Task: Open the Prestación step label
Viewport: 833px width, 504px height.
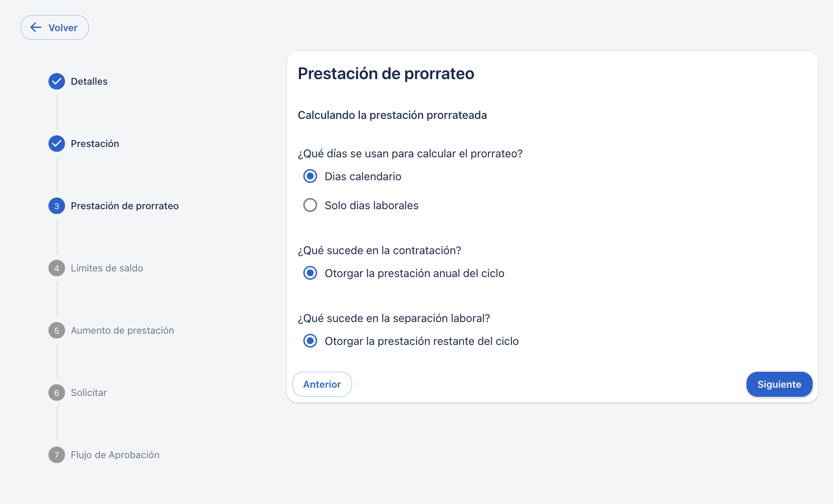Action: tap(95, 144)
